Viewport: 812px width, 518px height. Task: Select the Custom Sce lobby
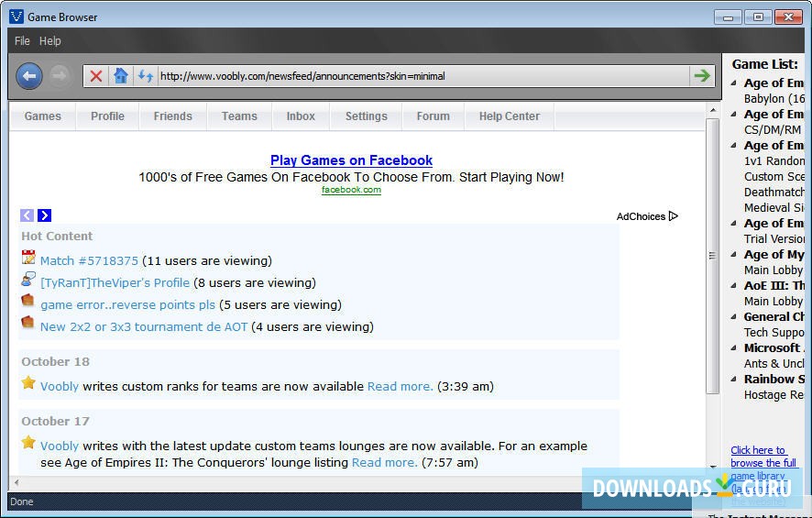[774, 177]
